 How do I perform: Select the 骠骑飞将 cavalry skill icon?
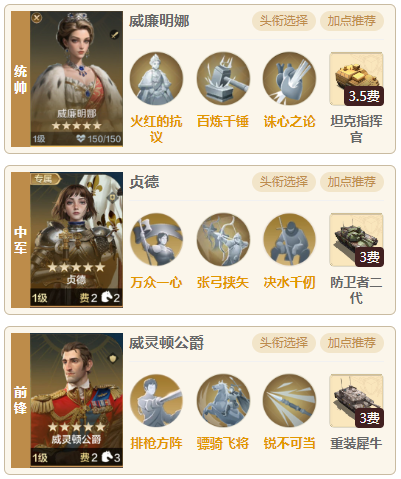[223, 401]
